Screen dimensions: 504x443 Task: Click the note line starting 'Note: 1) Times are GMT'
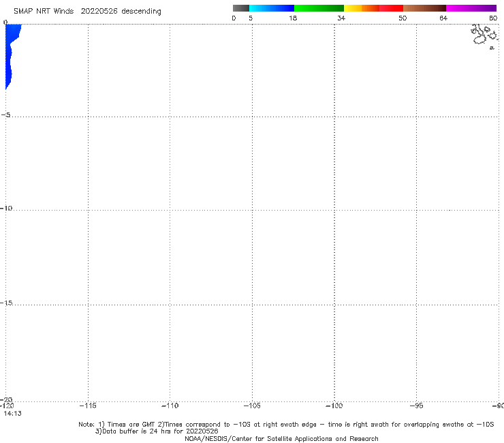(x=286, y=425)
